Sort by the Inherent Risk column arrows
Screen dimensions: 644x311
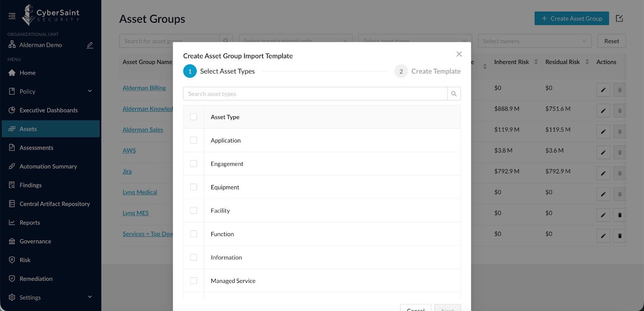tap(536, 62)
